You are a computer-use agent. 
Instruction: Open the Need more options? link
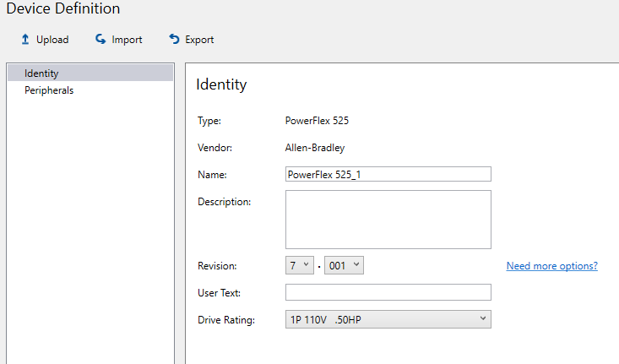pyautogui.click(x=552, y=266)
